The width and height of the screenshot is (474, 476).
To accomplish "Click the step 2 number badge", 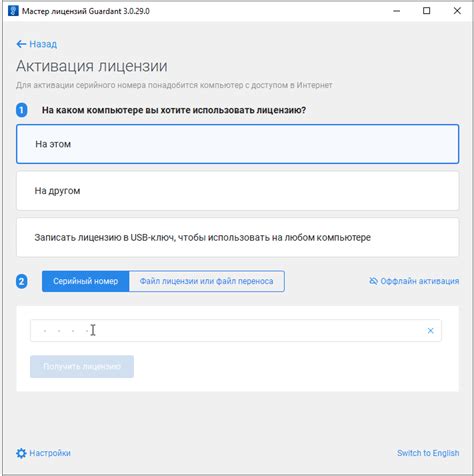I will click(x=22, y=281).
